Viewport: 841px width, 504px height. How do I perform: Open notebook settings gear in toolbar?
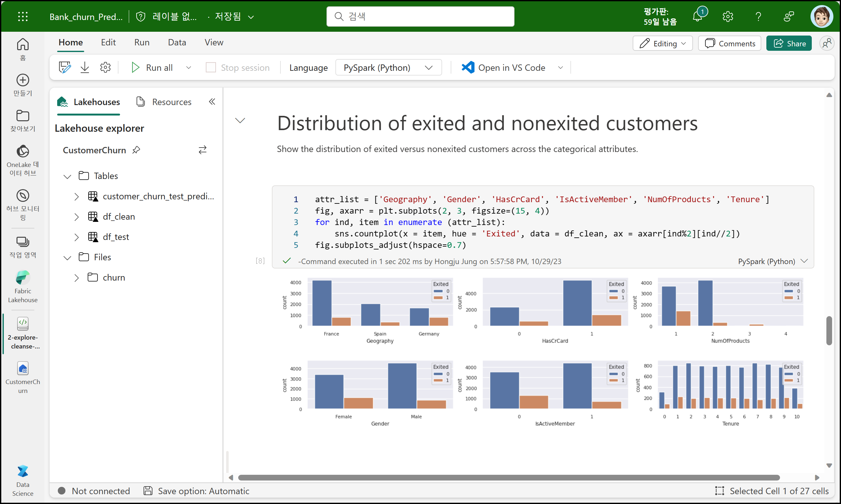(x=105, y=67)
